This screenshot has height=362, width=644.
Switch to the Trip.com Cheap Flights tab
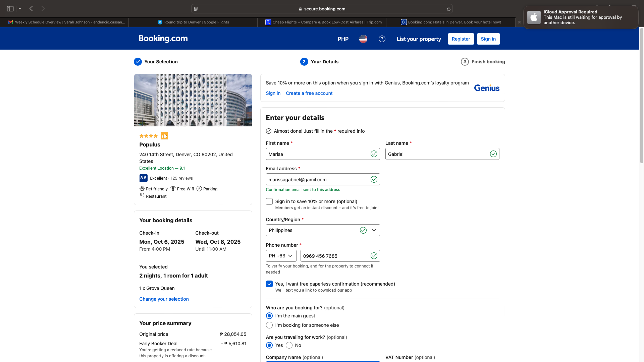tap(323, 22)
